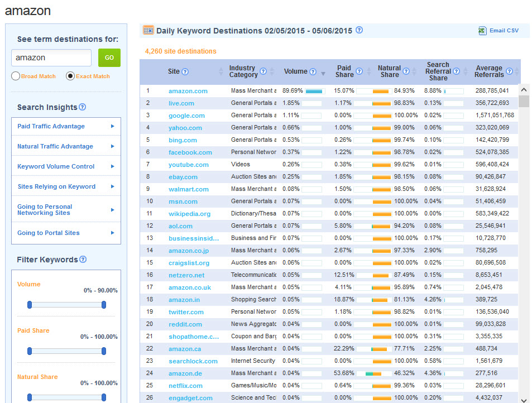Select the Broad Match radio button

(16, 76)
